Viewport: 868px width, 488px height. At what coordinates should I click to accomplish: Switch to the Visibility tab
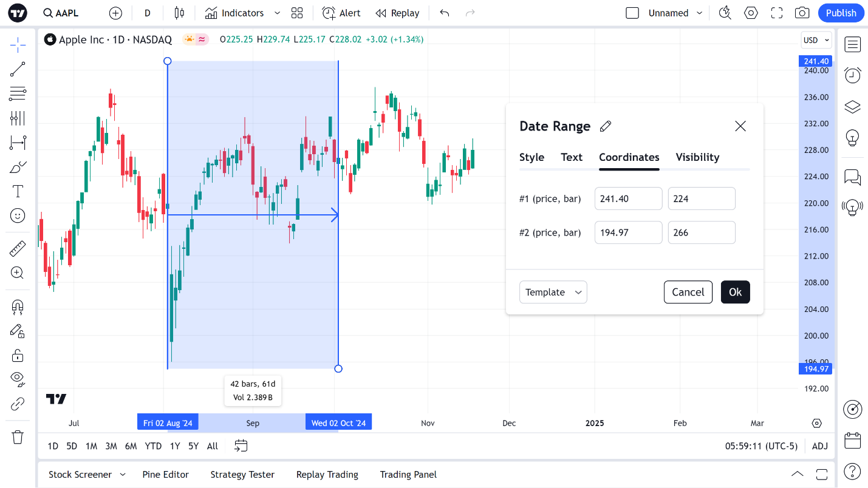(697, 157)
